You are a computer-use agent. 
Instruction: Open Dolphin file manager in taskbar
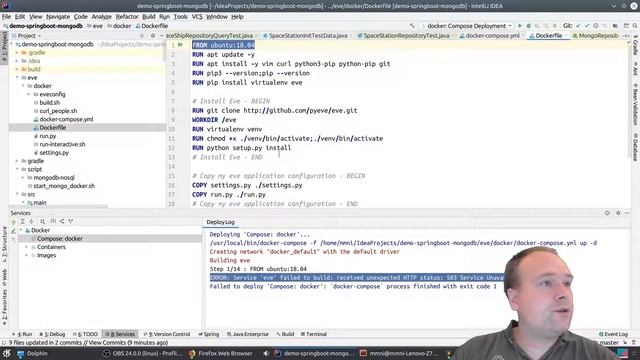click(33, 353)
